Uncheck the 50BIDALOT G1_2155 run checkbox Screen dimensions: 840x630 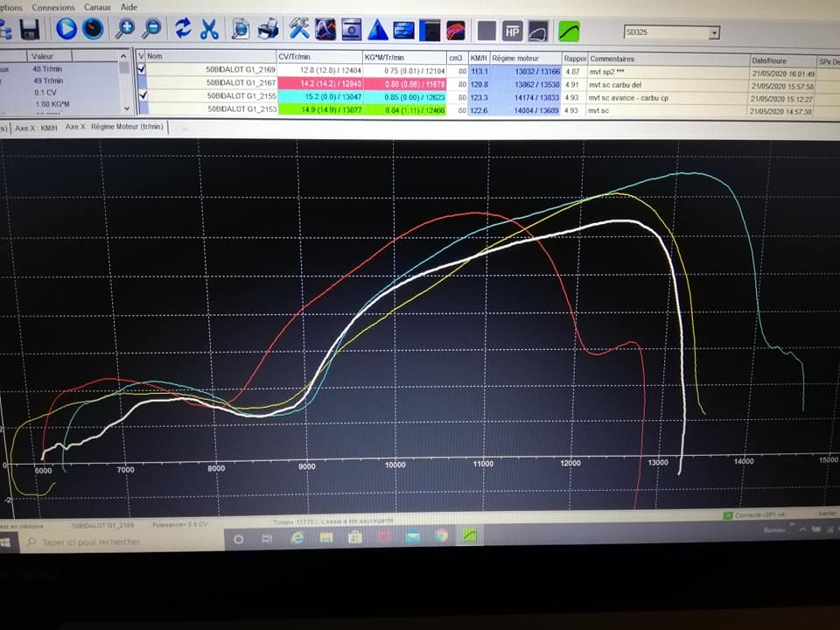[x=142, y=95]
